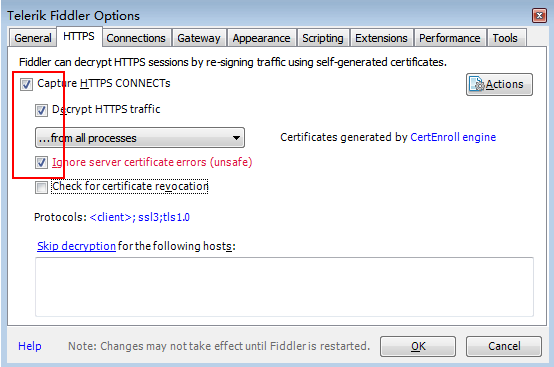The image size is (554, 367).
Task: Go to the Appearance tab
Action: coord(261,38)
